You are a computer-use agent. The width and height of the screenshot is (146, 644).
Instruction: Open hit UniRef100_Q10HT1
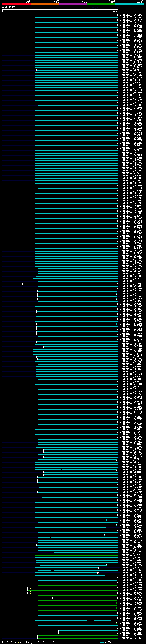pos(131,552)
